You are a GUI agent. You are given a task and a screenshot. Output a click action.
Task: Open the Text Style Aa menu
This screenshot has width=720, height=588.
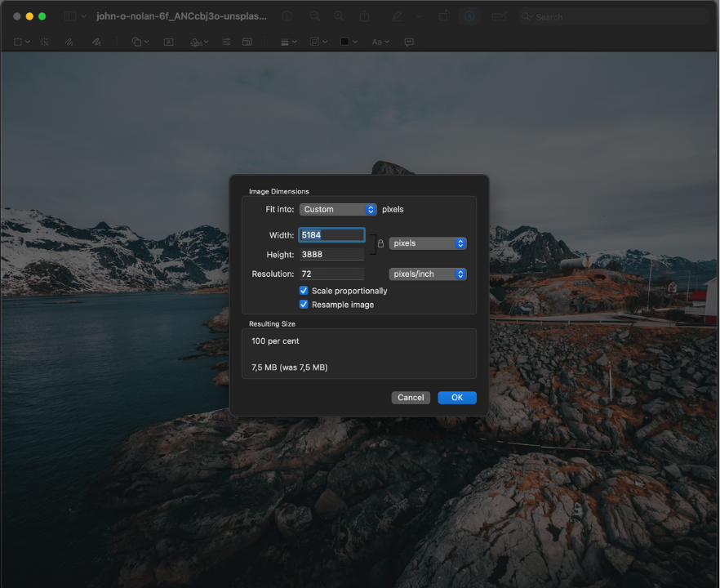pos(380,42)
